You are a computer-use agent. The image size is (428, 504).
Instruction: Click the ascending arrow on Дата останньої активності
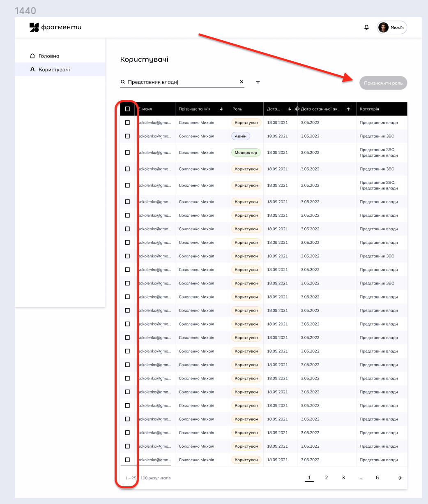tap(348, 109)
